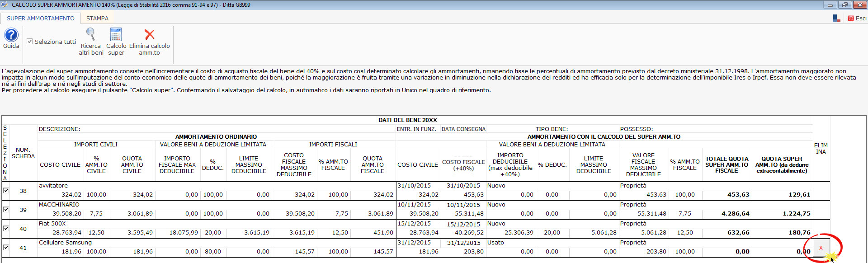Click data consegna 10/11/2015 for MACCHINARIO

463,205
